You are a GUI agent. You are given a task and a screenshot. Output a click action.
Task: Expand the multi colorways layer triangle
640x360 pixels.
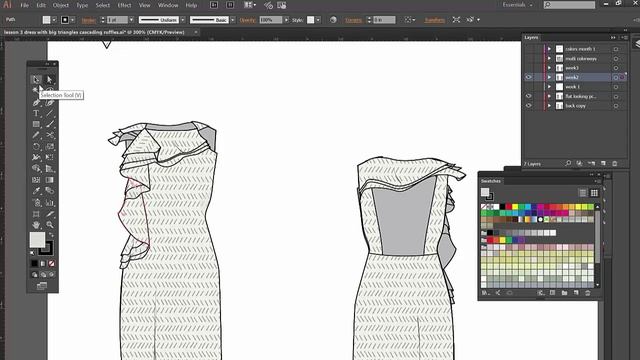click(x=549, y=58)
